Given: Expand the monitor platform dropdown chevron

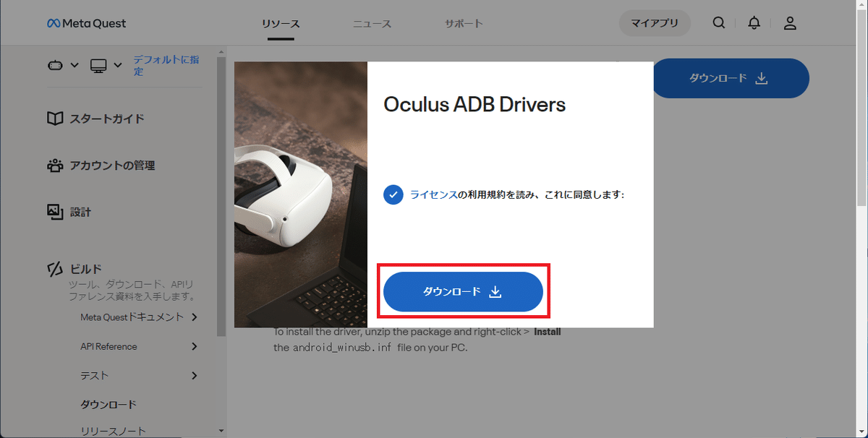Looking at the screenshot, I should click(x=118, y=66).
